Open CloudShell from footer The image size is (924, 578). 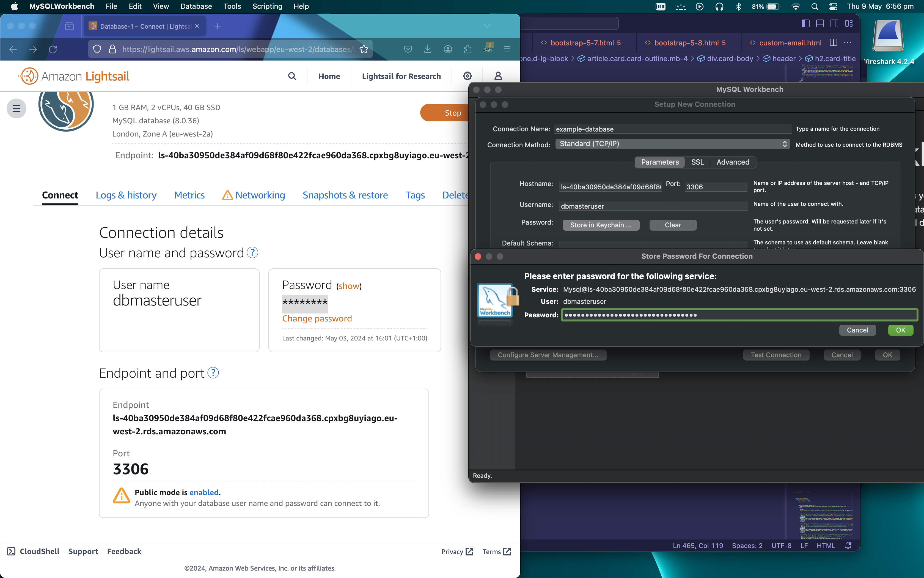(34, 551)
